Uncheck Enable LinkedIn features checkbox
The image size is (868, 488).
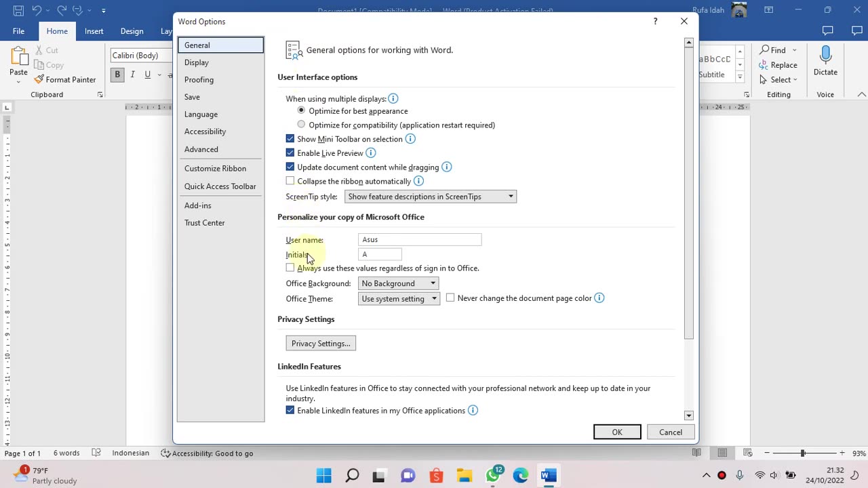click(290, 411)
